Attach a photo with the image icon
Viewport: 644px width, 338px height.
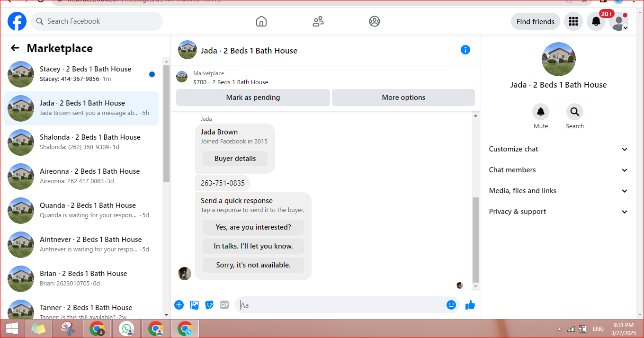point(194,305)
